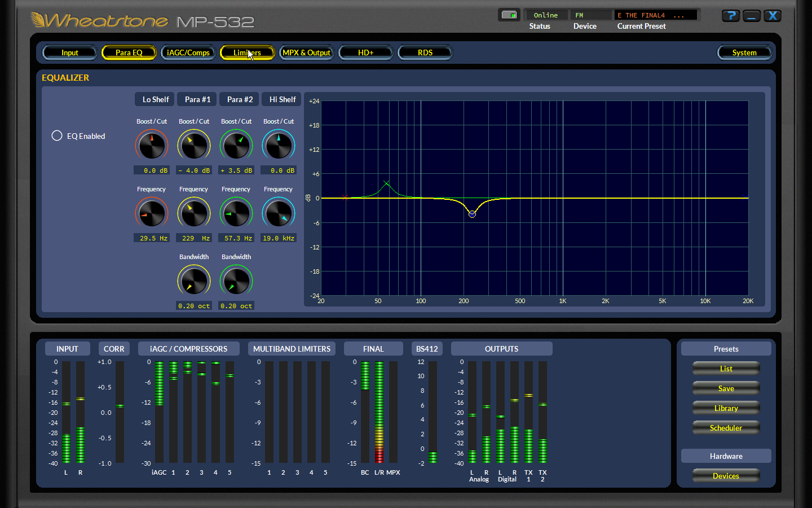Viewport: 812px width, 508px height.
Task: Select the Hi Shelf band button
Action: pyautogui.click(x=282, y=99)
